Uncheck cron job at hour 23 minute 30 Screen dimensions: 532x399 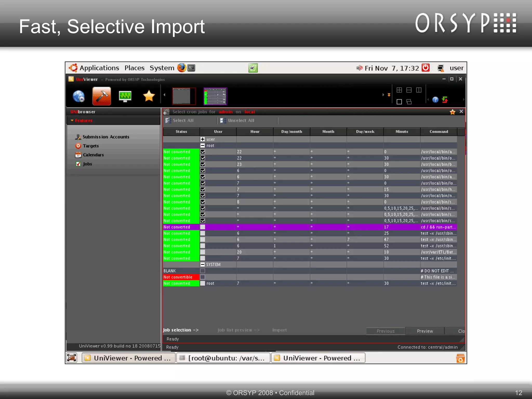pos(203,164)
